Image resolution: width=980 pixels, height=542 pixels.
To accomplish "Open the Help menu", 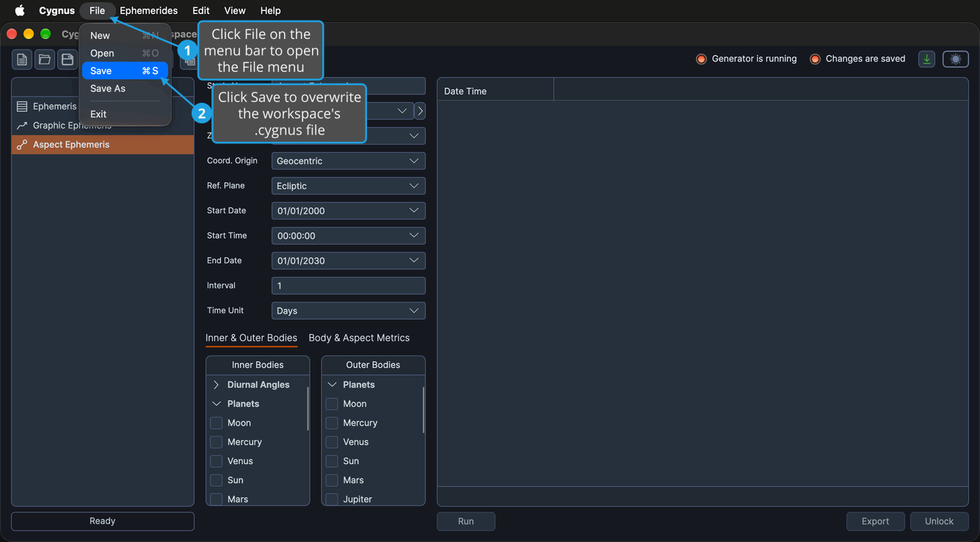I will pyautogui.click(x=270, y=10).
